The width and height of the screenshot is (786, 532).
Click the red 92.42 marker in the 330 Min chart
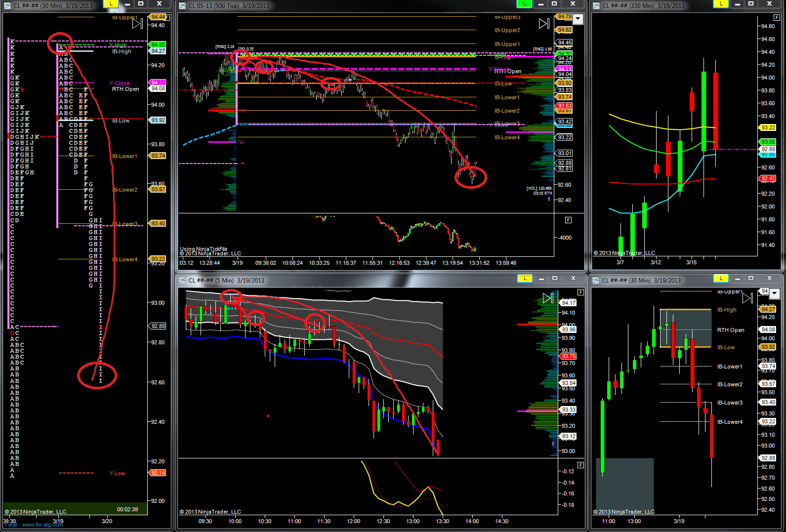pos(768,178)
